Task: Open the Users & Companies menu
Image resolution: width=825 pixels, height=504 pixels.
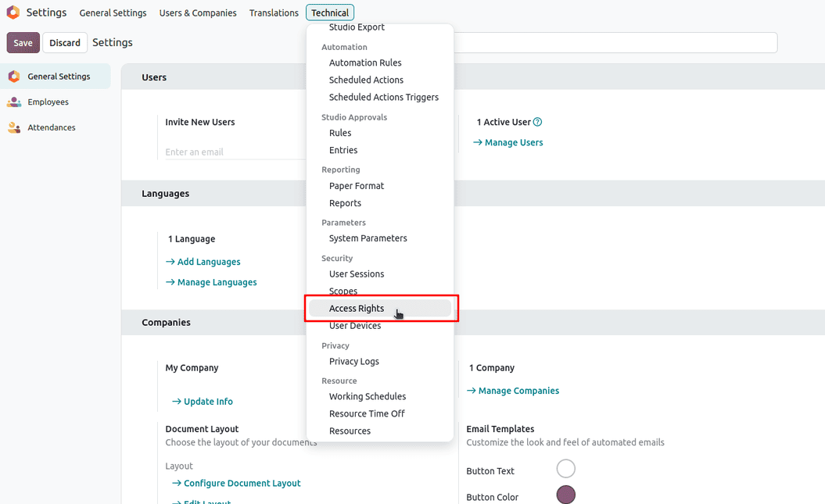Action: coord(198,13)
